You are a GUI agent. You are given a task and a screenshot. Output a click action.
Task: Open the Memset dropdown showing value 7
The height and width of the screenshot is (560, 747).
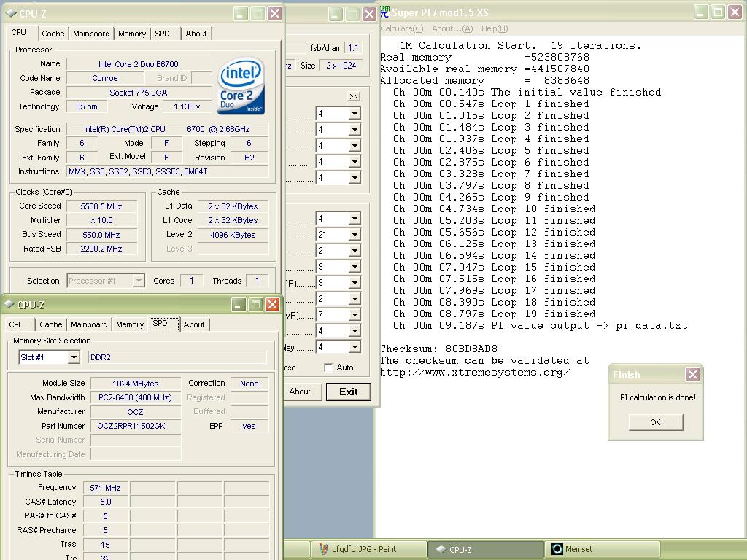355,315
